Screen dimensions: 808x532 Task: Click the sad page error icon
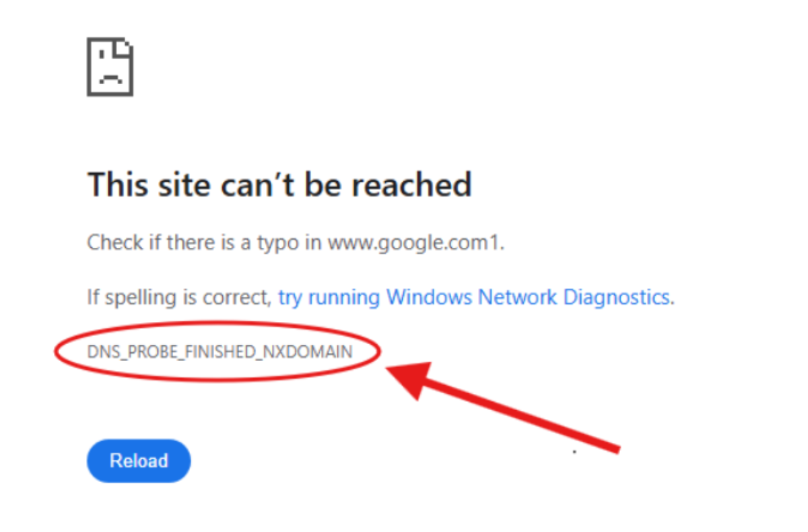(x=110, y=67)
